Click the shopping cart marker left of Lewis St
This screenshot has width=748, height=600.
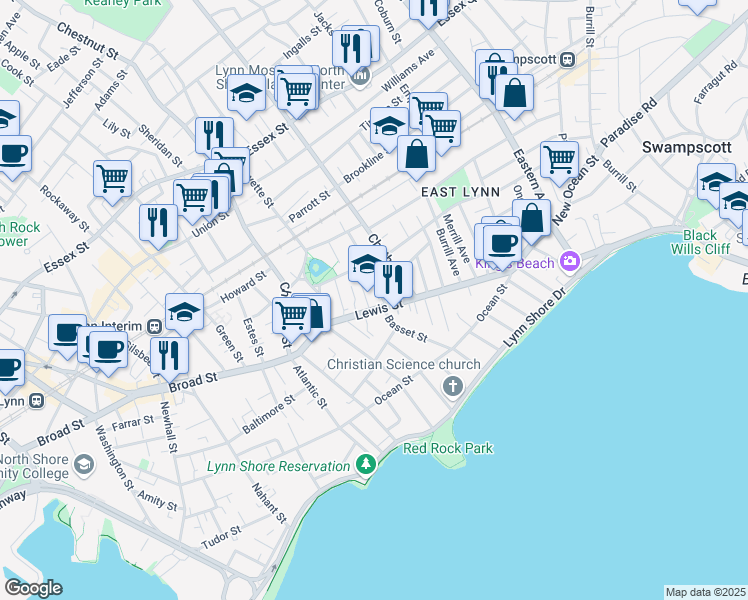[291, 313]
